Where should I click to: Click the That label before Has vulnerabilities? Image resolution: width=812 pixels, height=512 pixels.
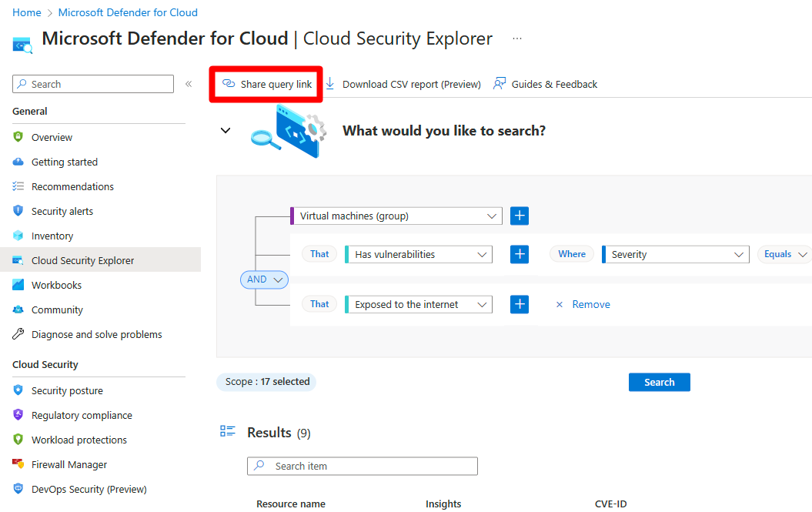pos(319,254)
